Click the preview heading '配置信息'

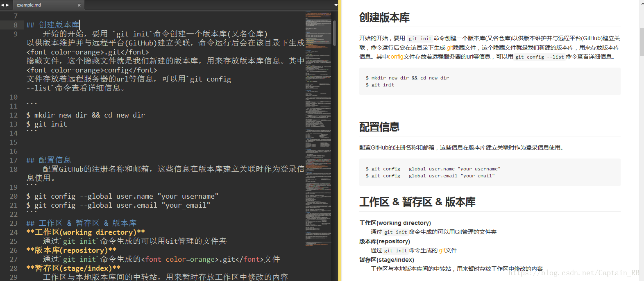pyautogui.click(x=379, y=127)
